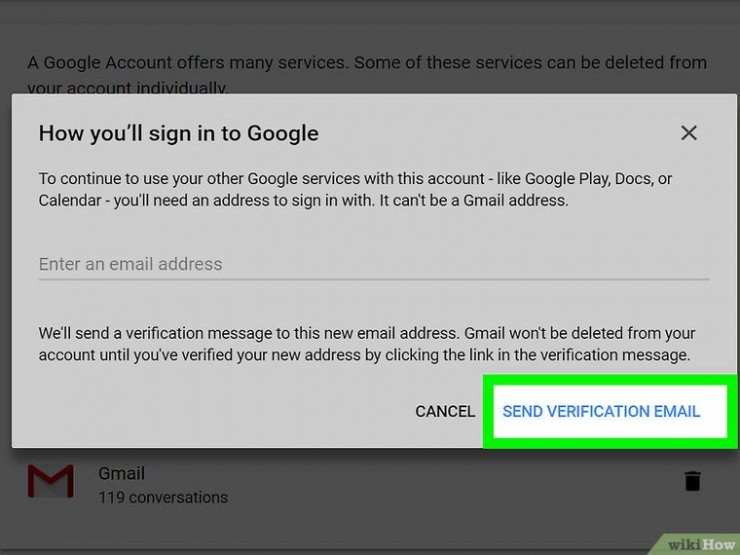Click SEND VERIFICATION EMAIL
Image resolution: width=740 pixels, height=555 pixels.
601,411
